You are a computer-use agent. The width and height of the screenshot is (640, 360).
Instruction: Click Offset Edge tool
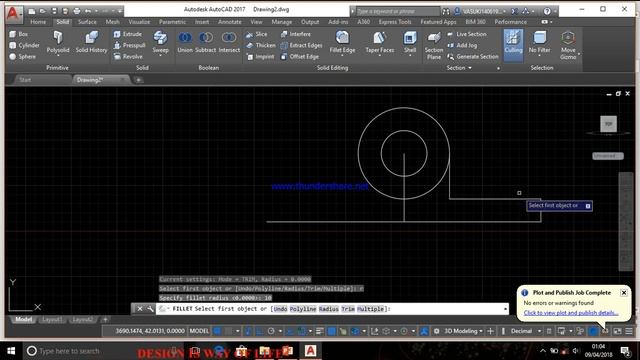pos(299,57)
